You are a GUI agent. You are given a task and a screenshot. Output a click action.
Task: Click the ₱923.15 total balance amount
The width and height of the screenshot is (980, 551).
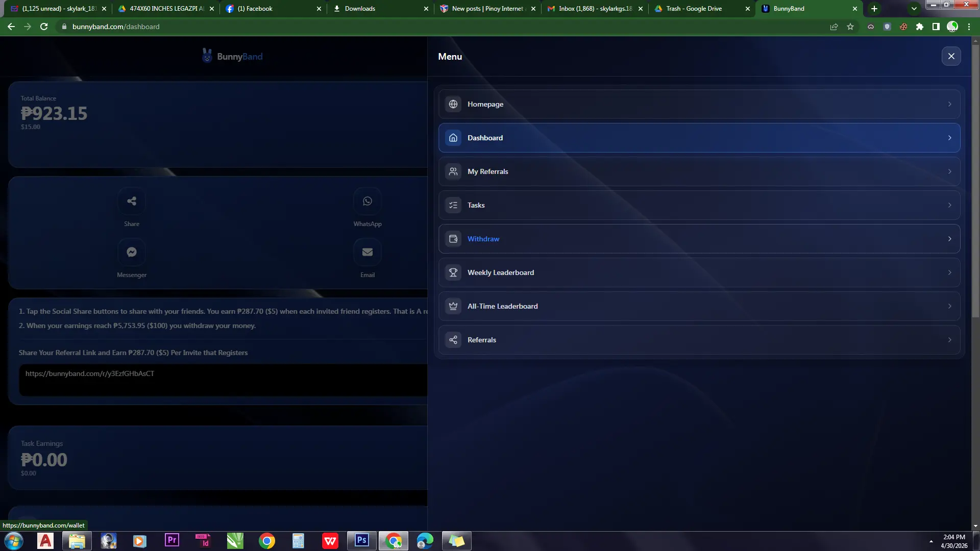(54, 113)
